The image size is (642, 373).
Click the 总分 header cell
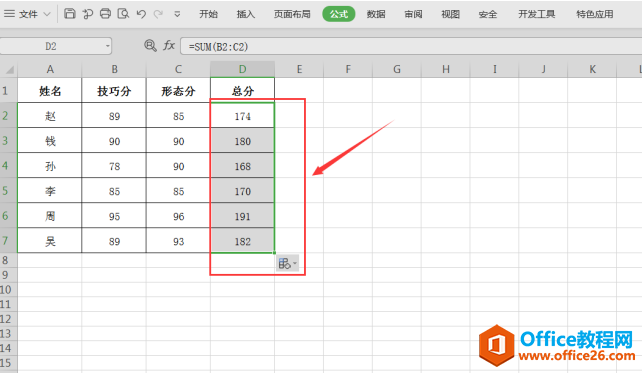242,90
